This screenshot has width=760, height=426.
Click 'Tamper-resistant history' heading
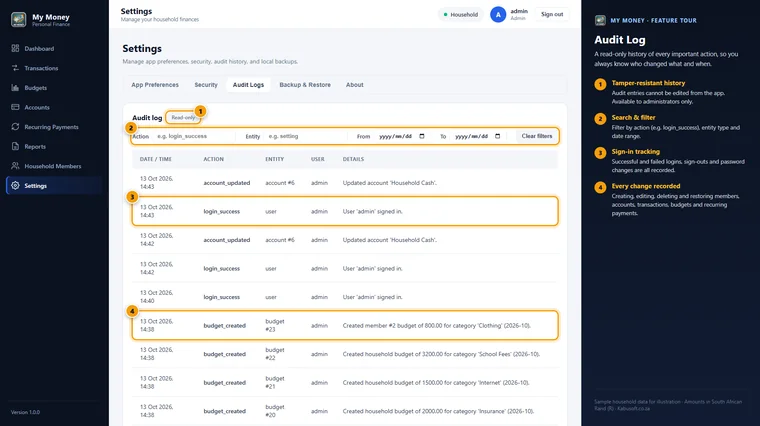pos(648,83)
